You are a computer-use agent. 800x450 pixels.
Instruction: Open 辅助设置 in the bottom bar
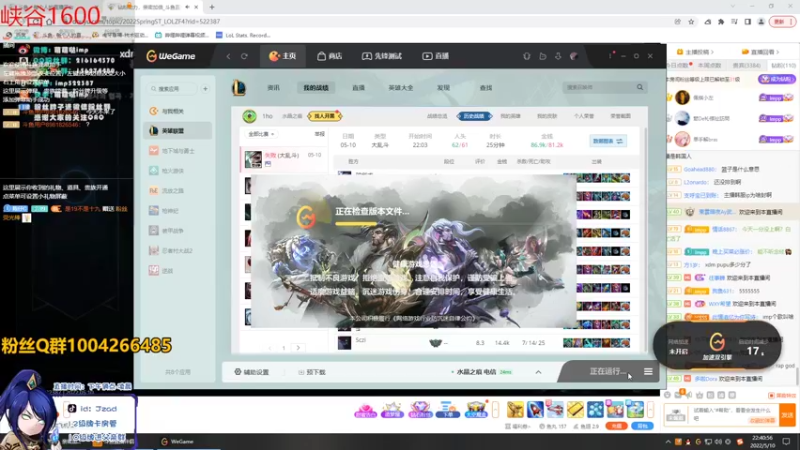[252, 372]
